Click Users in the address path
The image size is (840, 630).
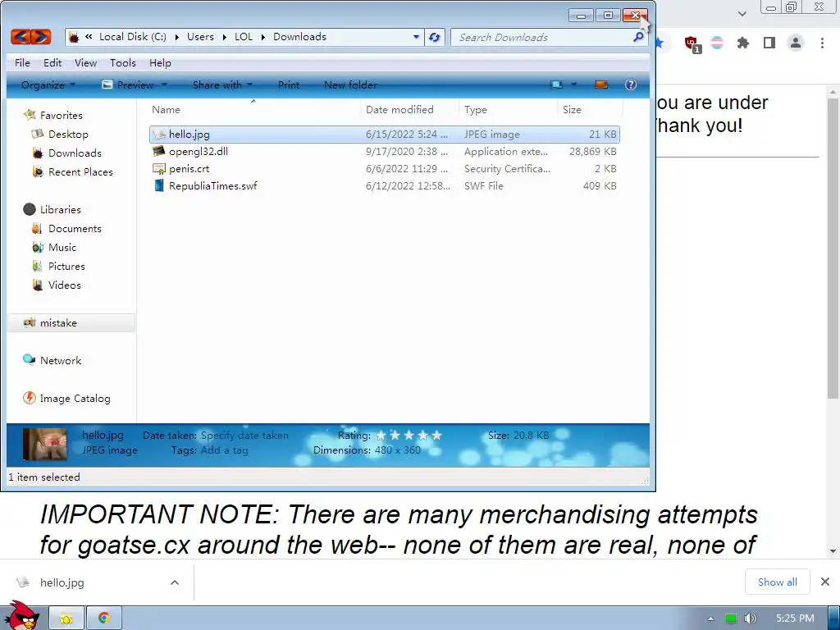tap(200, 37)
